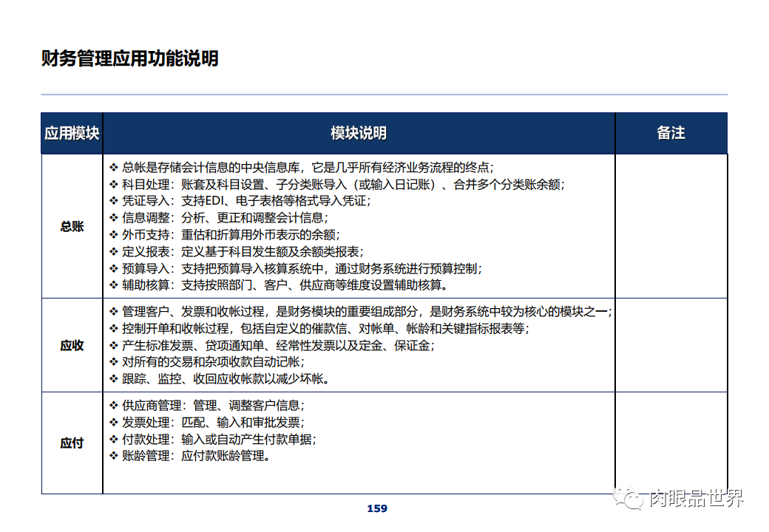
Task: Click the line starting 控制开单和收帐过程
Action: coord(319,328)
